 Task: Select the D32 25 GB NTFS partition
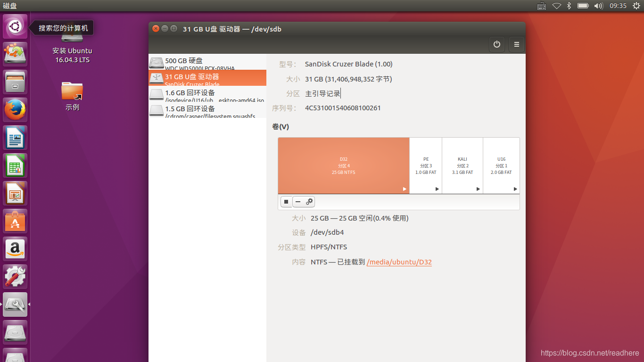[x=344, y=165]
